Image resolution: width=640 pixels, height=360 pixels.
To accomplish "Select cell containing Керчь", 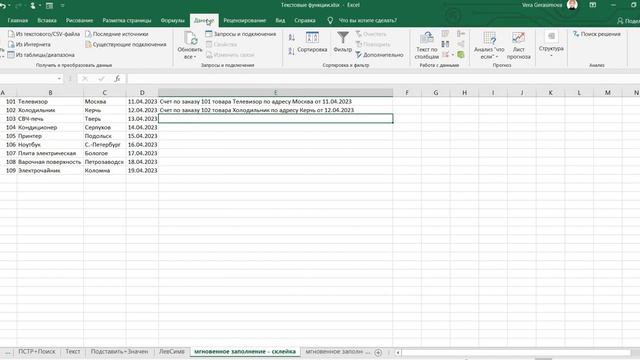I will [x=105, y=110].
